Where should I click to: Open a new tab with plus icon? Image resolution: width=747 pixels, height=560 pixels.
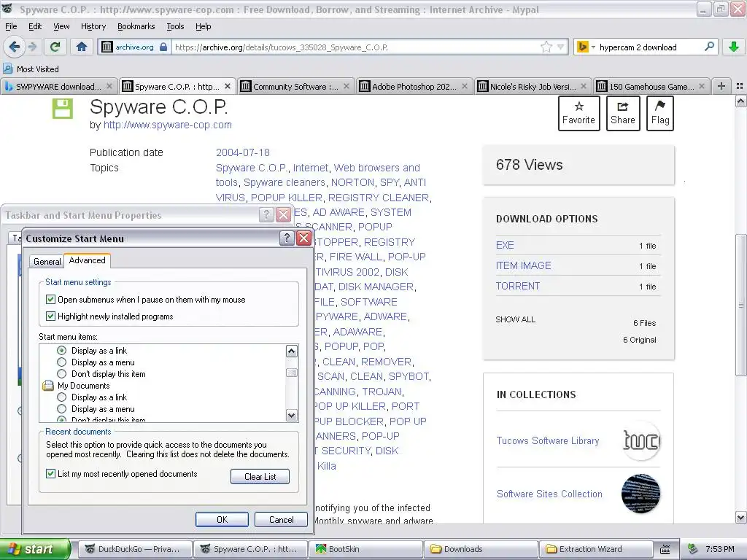click(721, 86)
